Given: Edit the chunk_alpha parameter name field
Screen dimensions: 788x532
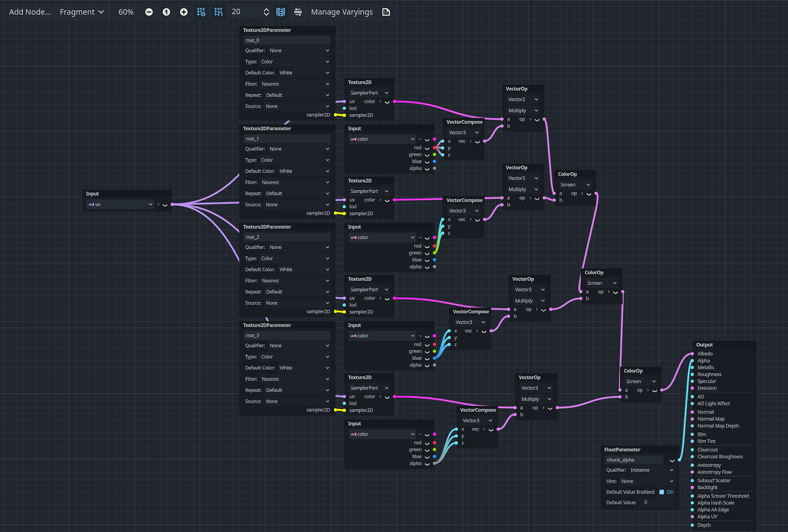Looking at the screenshot, I should click(634, 460).
